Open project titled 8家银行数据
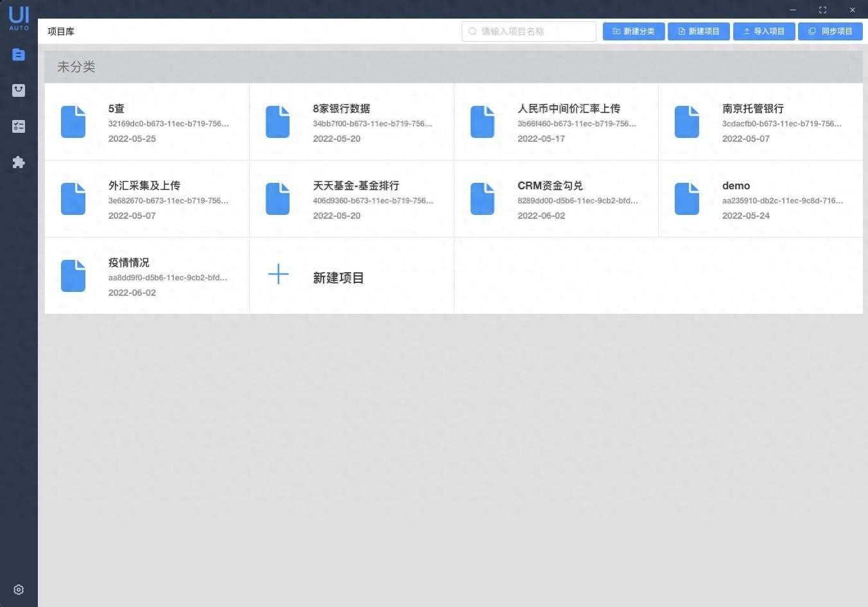Screen dimensions: 868x607 pyautogui.click(x=342, y=108)
